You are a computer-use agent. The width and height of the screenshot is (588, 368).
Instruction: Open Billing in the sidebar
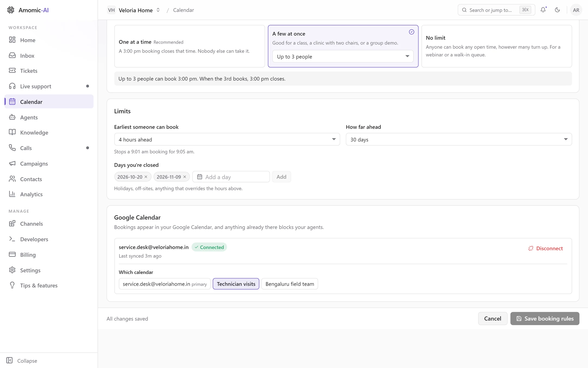(49, 254)
